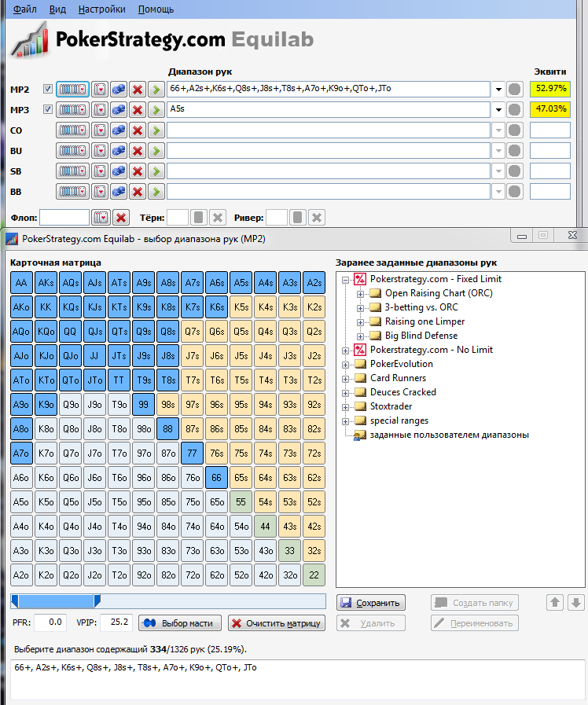The width and height of the screenshot is (588, 705).
Task: Select special ranges folder
Action: 399,420
